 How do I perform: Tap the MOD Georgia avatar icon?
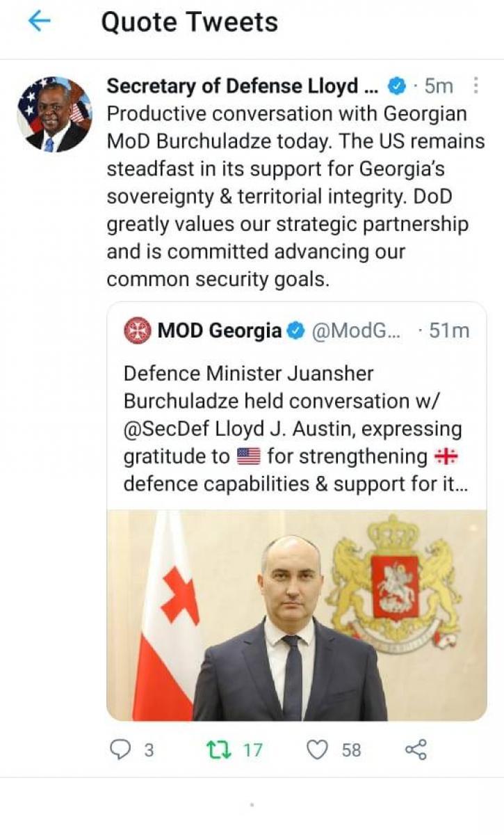(137, 331)
